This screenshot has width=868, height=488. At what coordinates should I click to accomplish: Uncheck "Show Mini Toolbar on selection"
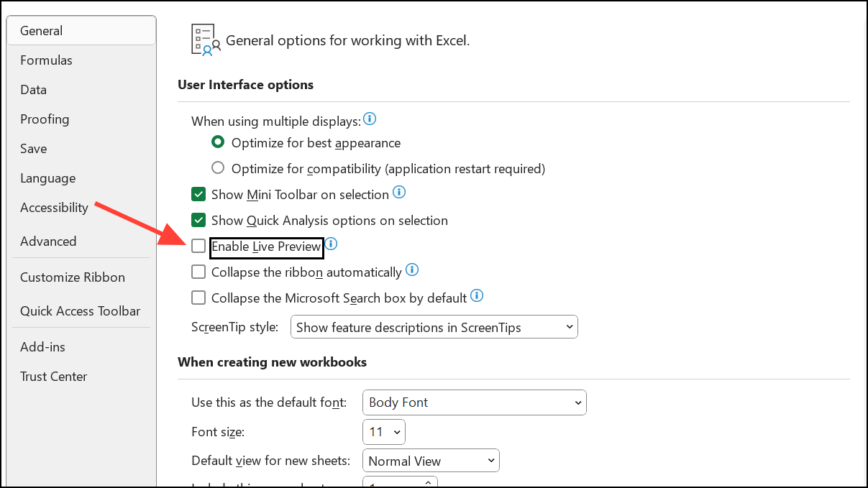(x=198, y=193)
